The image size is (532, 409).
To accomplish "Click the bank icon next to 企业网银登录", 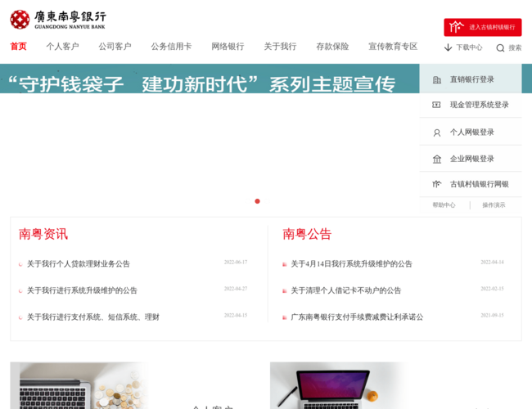I will pyautogui.click(x=437, y=159).
